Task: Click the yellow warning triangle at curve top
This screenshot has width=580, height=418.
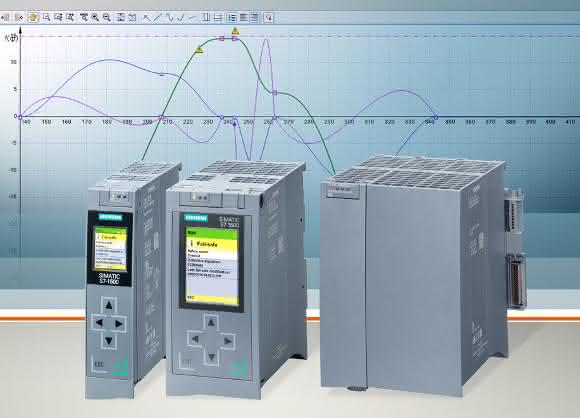Action: point(235,31)
